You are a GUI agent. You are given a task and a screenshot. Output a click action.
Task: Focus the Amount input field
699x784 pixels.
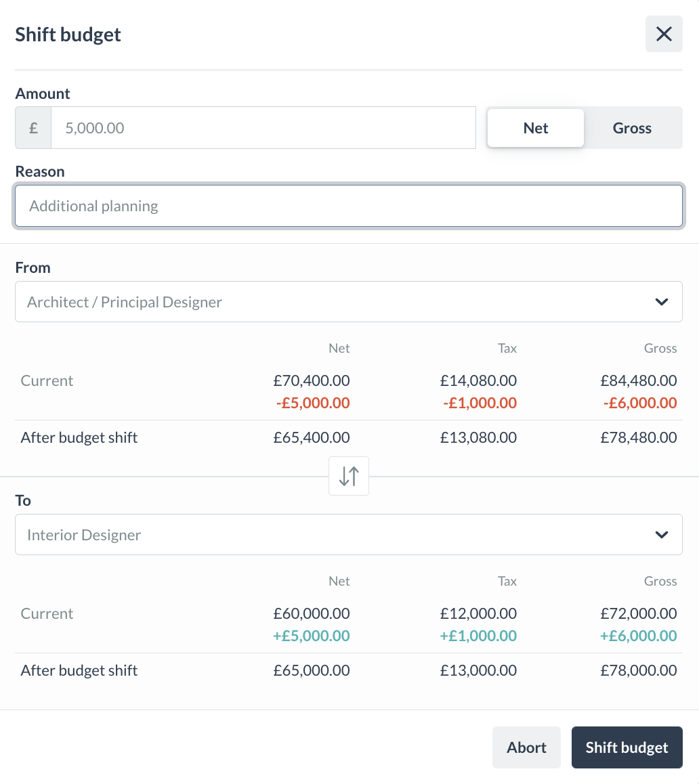(x=263, y=128)
